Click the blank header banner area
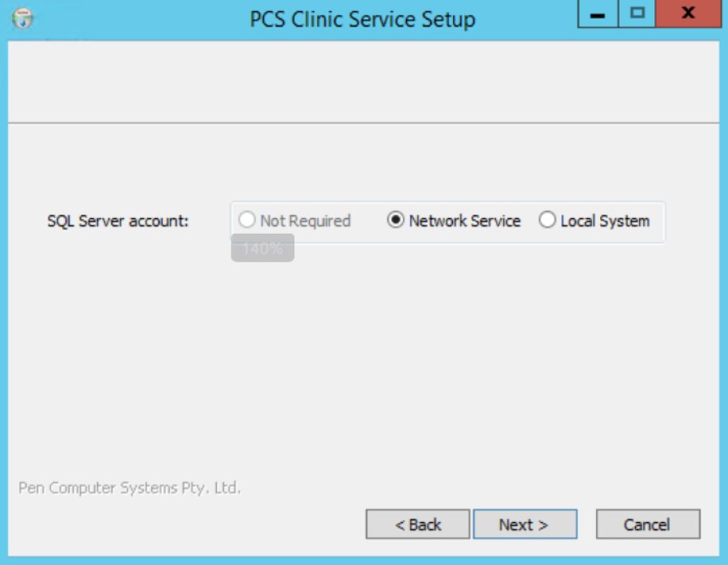The height and width of the screenshot is (565, 728). pos(363,82)
